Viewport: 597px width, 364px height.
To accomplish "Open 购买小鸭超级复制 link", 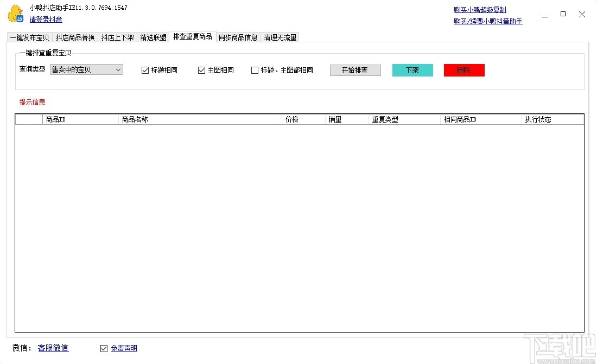I will click(480, 10).
